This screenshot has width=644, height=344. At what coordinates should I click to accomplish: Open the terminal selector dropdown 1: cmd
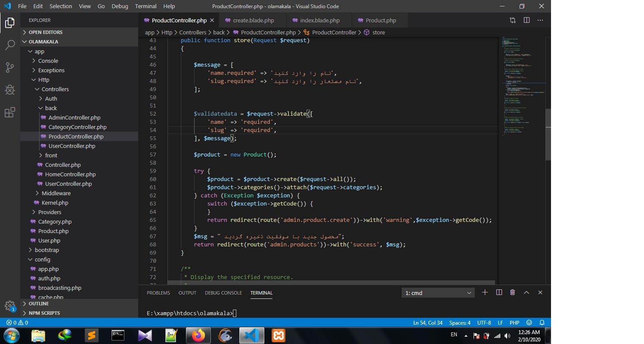pos(438,293)
